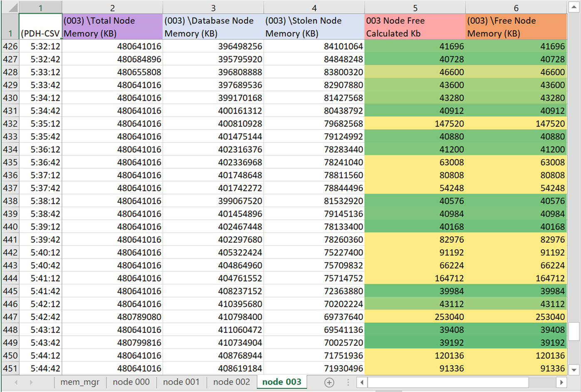Screen dimensions: 581x392
Task: Add a new worksheet with the plus icon
Action: (x=329, y=382)
